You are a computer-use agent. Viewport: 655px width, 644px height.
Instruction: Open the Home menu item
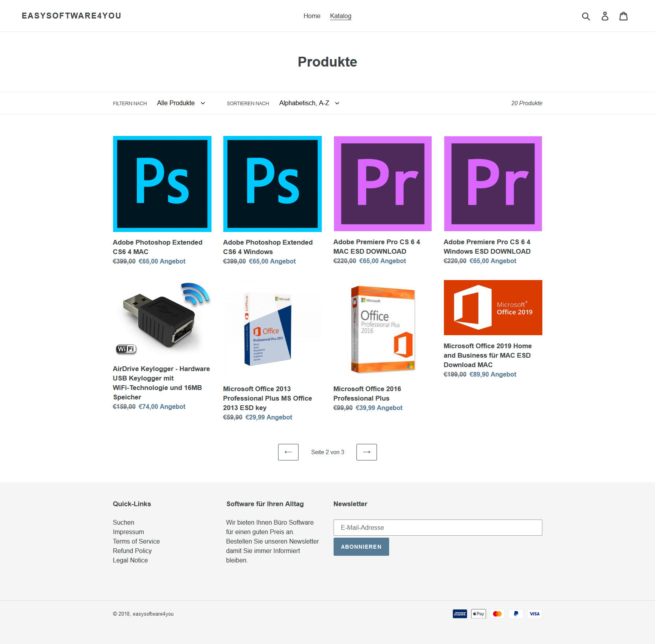pyautogui.click(x=312, y=16)
